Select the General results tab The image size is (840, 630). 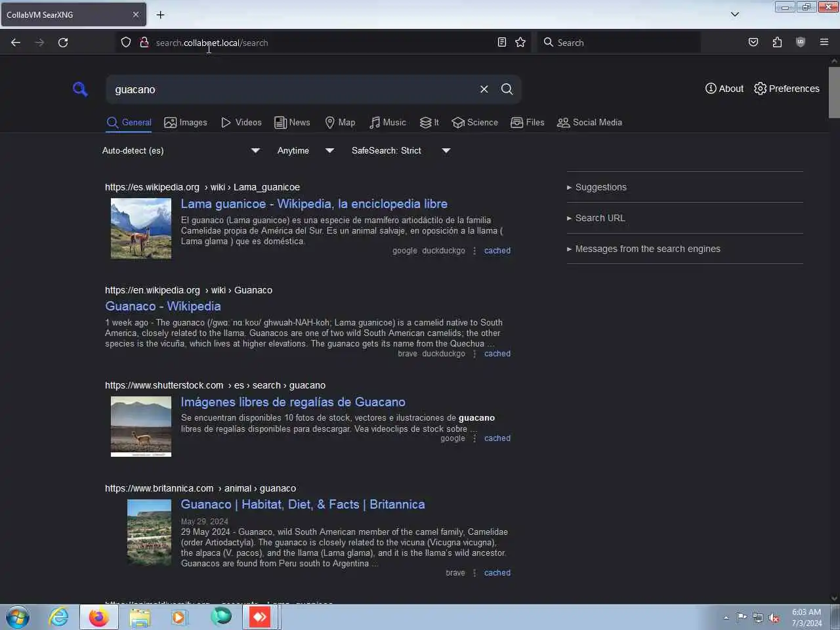click(129, 123)
